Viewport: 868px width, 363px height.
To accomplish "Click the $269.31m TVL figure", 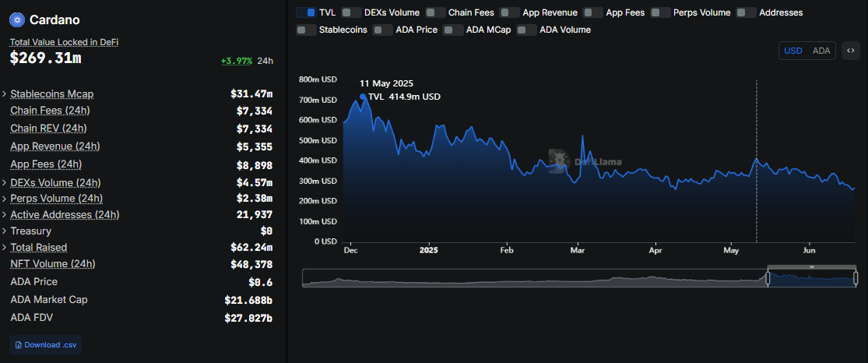I will click(45, 57).
